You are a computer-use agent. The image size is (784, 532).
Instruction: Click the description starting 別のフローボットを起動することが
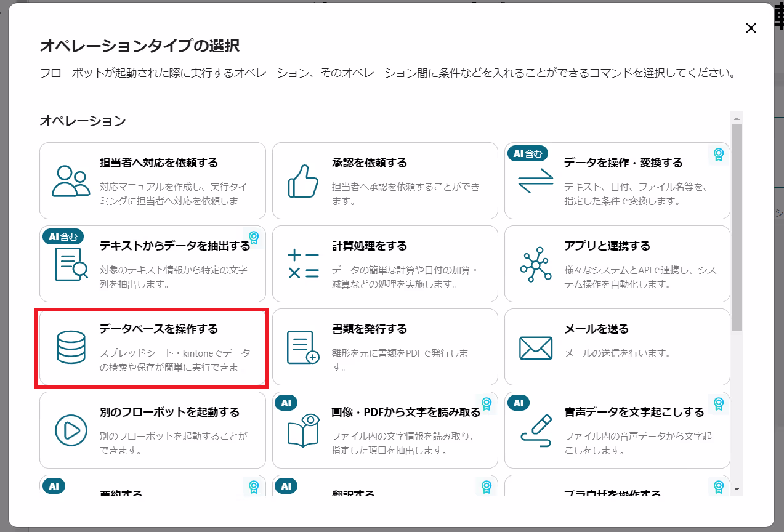pyautogui.click(x=174, y=443)
